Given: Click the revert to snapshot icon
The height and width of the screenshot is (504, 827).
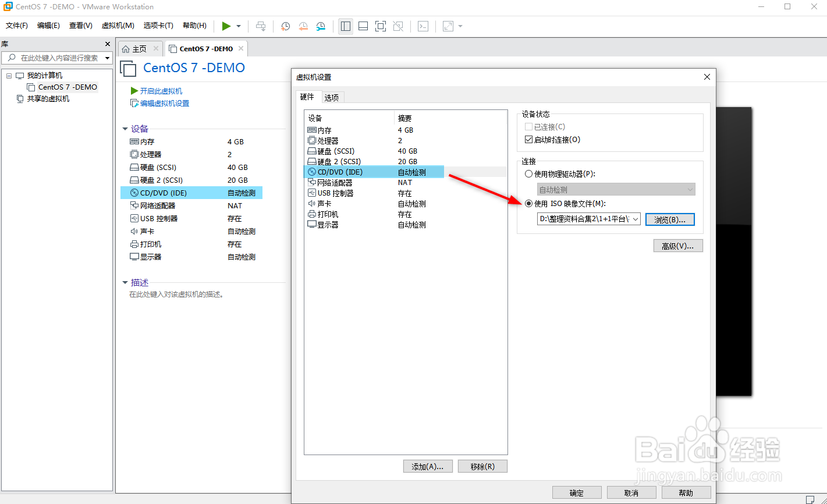Looking at the screenshot, I should click(x=303, y=26).
